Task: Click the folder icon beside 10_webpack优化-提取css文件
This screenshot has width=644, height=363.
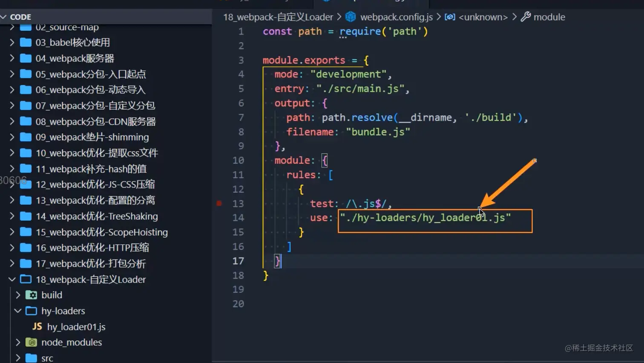Action: click(x=26, y=153)
